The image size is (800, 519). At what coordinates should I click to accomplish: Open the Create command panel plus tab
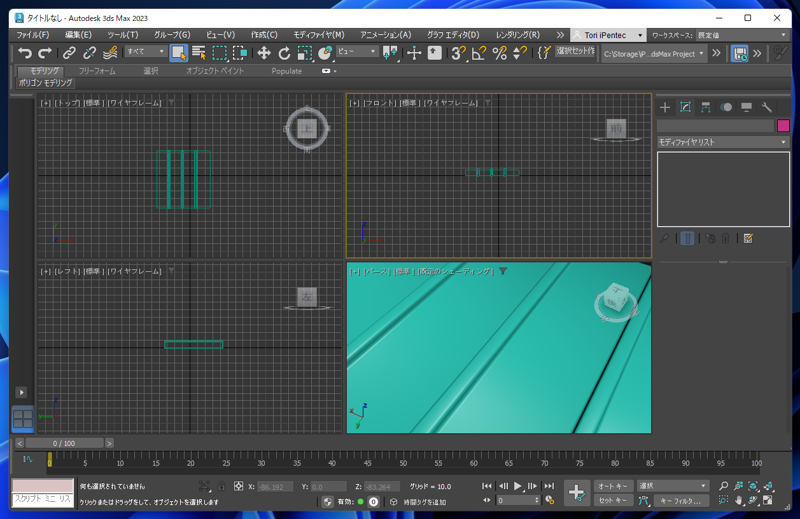click(x=665, y=107)
